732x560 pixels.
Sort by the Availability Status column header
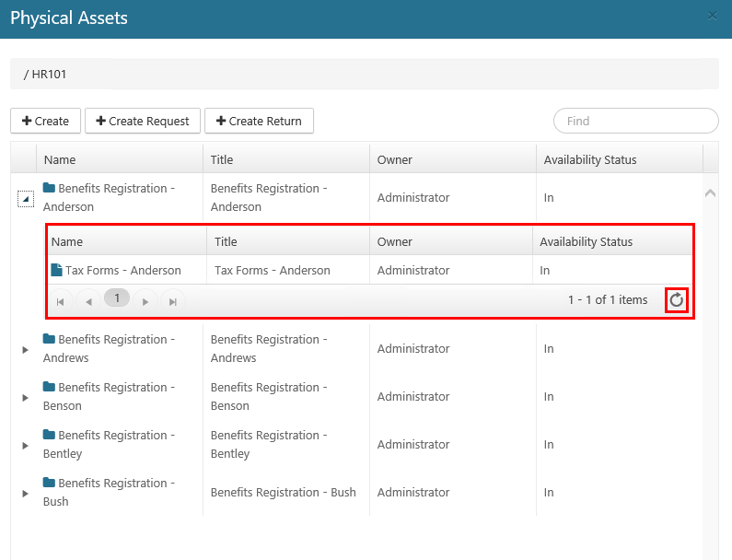(x=590, y=159)
